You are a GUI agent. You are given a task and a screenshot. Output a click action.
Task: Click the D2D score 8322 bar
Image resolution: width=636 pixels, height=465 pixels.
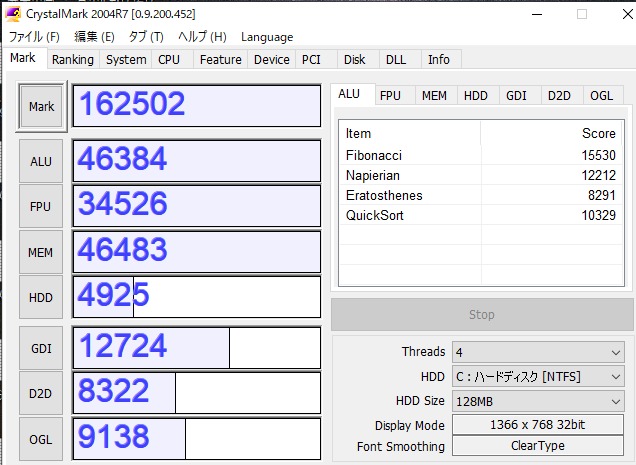coord(197,393)
